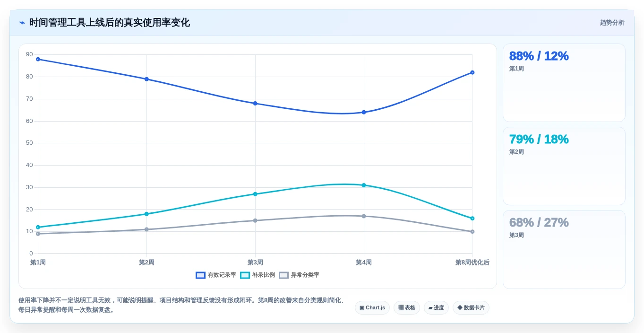Click the lightning icon beside the title
The height and width of the screenshot is (333, 644).
(22, 23)
